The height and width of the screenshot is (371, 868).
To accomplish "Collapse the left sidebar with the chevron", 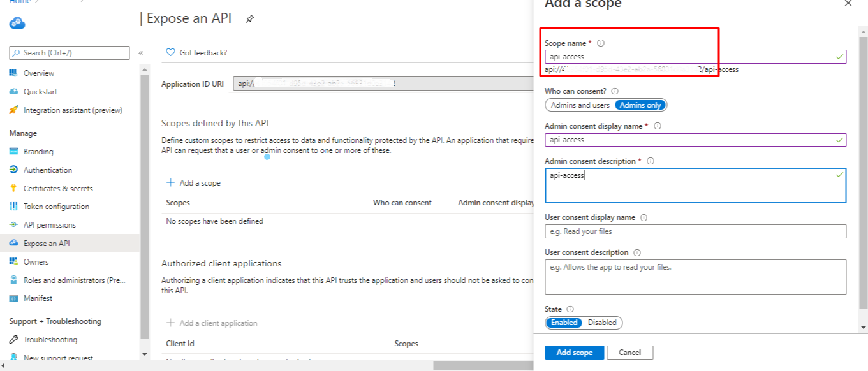I will coord(141,53).
